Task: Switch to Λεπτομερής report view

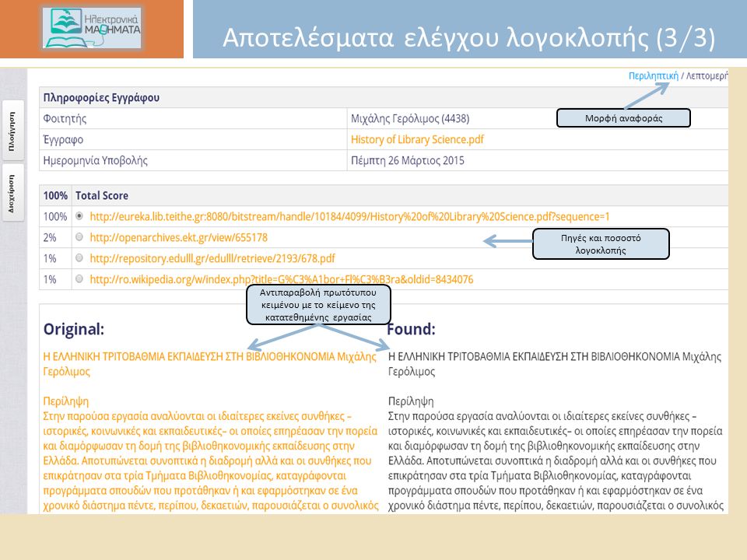Action: point(707,75)
